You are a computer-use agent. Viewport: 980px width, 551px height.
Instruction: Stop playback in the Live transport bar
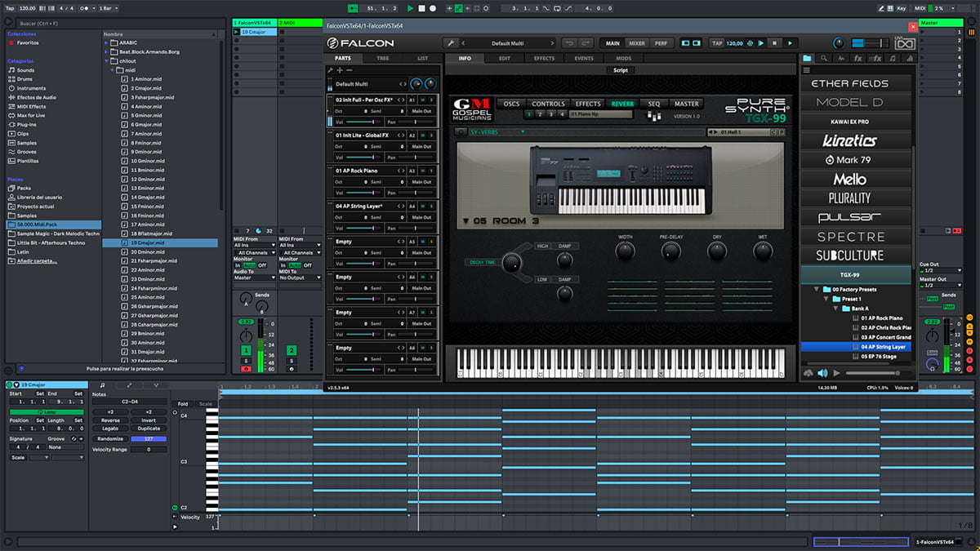[x=421, y=7]
